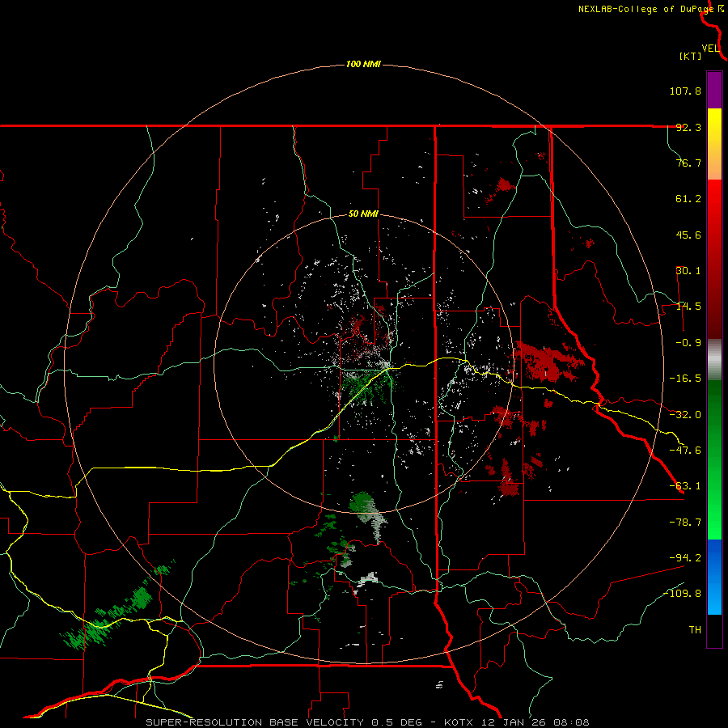
Task: Click the -63.1 velocity scale value
Action: (x=685, y=486)
